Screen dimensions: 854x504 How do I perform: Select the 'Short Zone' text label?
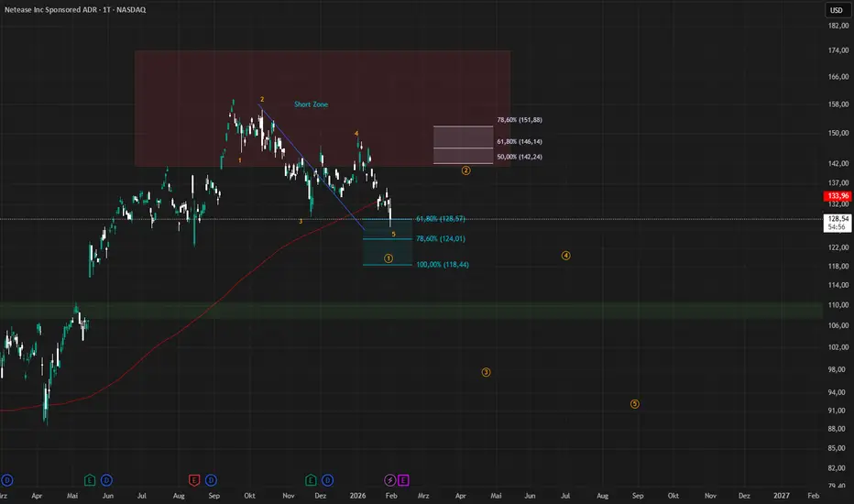coord(311,105)
